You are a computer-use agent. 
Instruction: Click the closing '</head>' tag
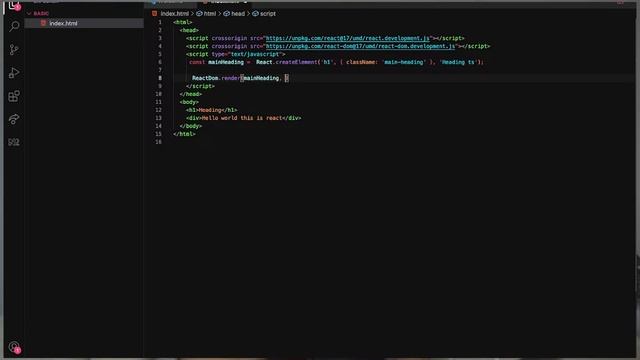coord(191,94)
